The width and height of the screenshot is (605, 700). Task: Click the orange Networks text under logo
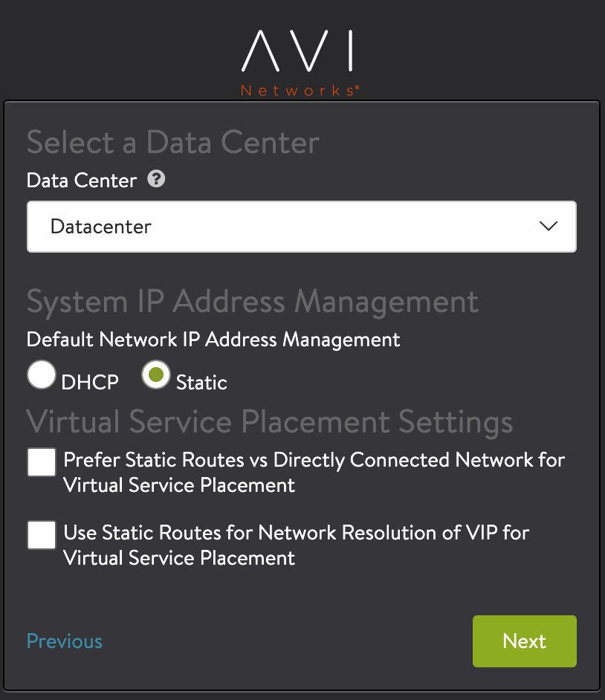coord(300,91)
